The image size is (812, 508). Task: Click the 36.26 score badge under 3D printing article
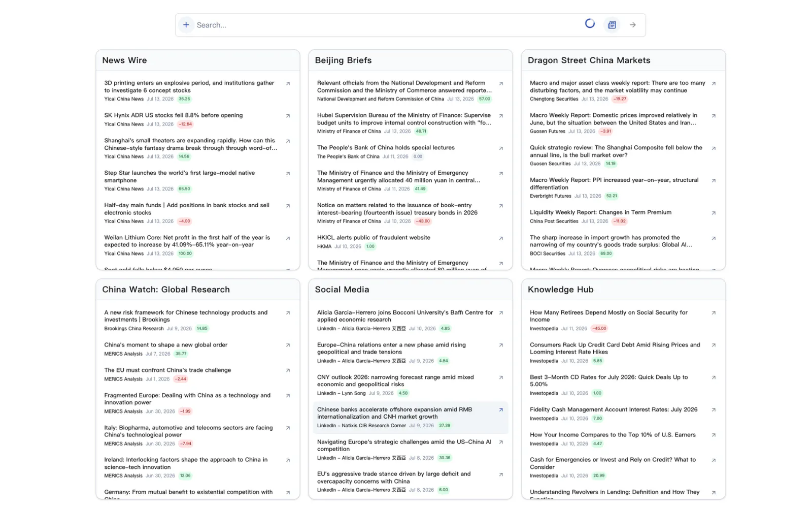click(184, 99)
